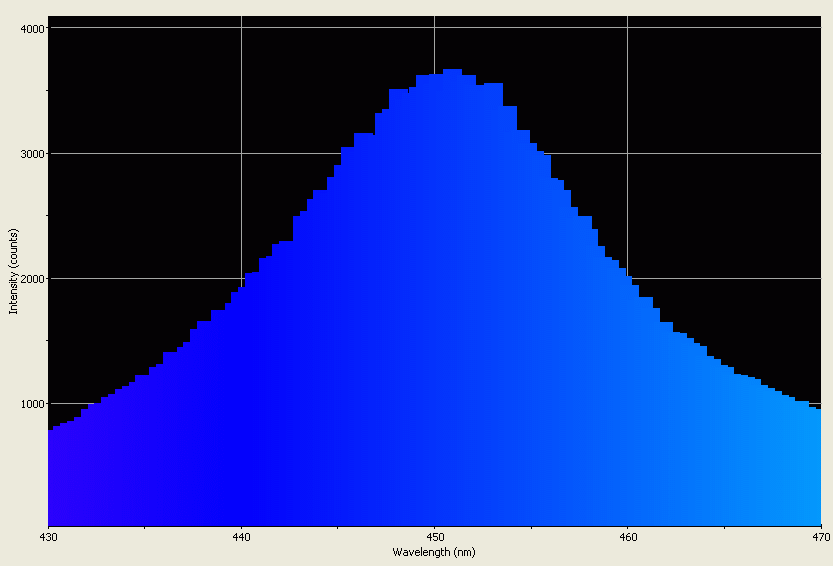Click the 1000 intensity axis label
Viewport: 833px width, 566px height.
pos(31,404)
